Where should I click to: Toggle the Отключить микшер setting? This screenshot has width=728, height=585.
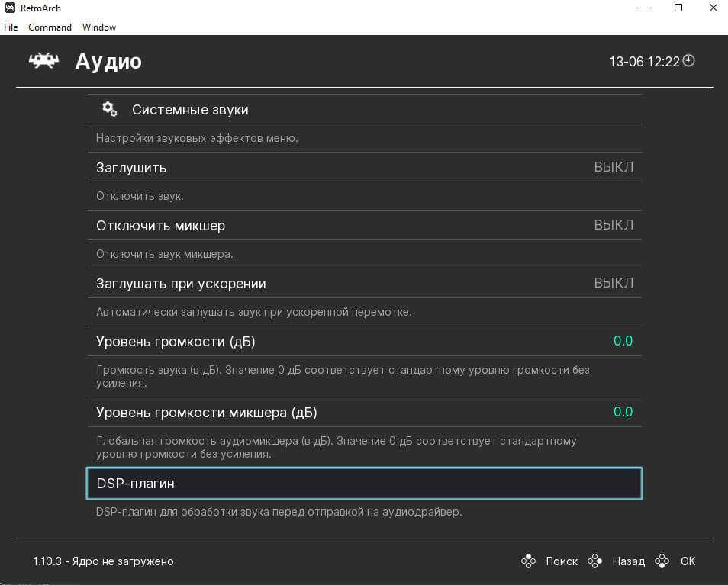(364, 225)
